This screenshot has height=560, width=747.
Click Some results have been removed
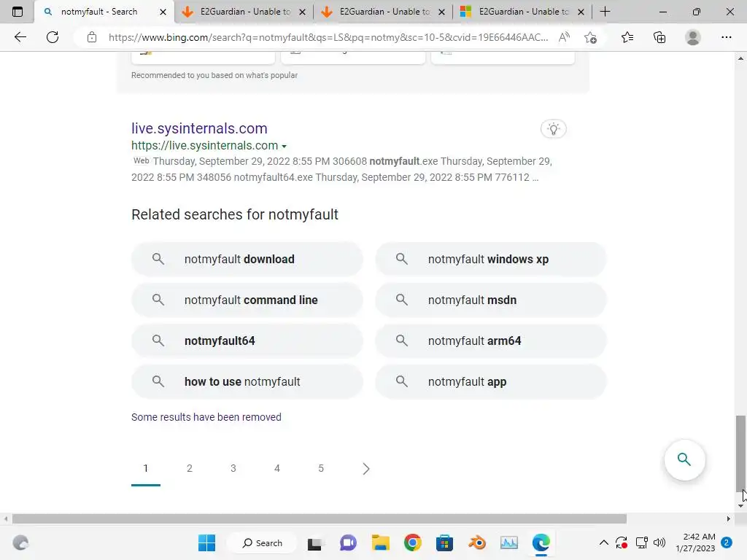[206, 417]
